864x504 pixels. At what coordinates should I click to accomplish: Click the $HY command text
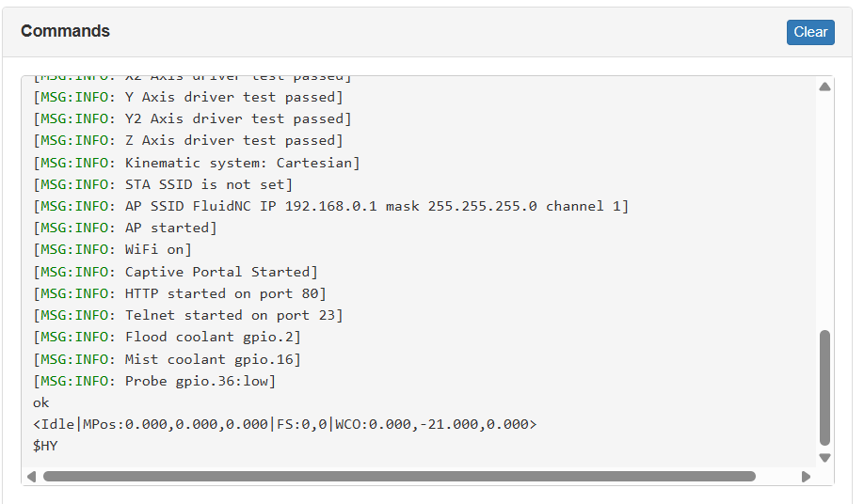[x=45, y=446]
